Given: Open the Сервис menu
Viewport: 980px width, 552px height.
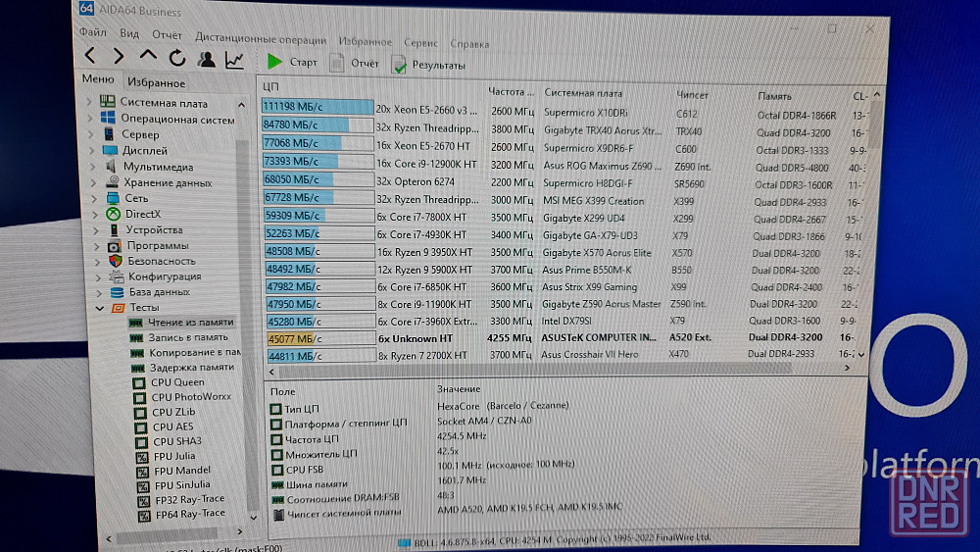Looking at the screenshot, I should click(420, 43).
